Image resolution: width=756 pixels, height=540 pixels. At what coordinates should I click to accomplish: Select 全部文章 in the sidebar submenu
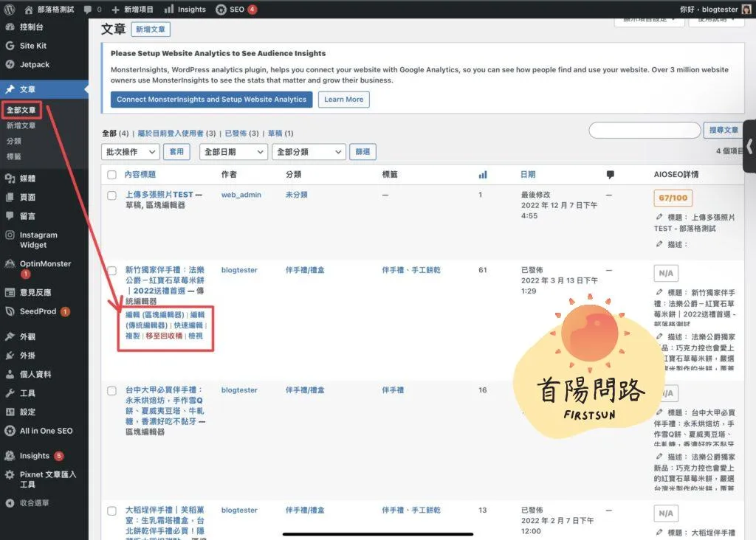pyautogui.click(x=21, y=111)
